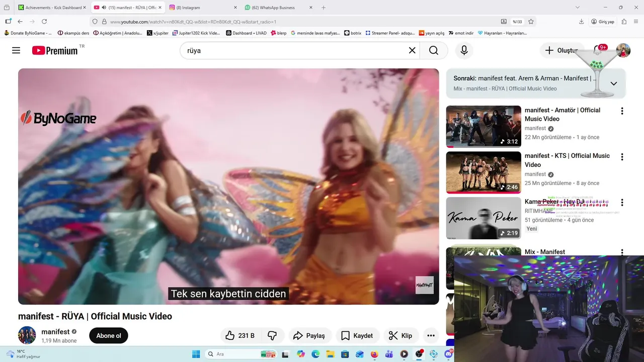Screen dimensions: 644x362
Task: Switch to Instagram tab
Action: coord(203,8)
